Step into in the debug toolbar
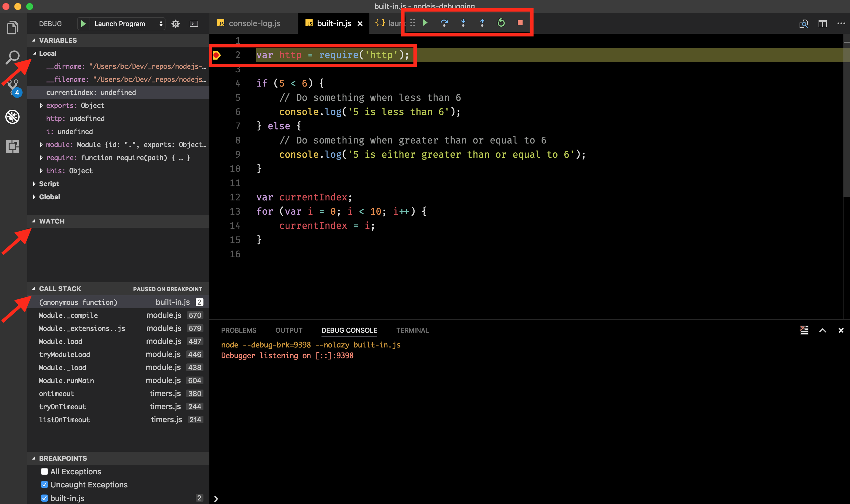The height and width of the screenshot is (504, 850). click(x=463, y=23)
